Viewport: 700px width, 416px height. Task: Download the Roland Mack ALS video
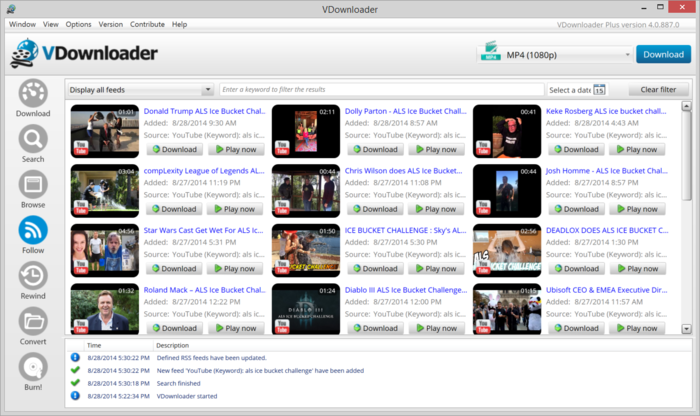175,328
